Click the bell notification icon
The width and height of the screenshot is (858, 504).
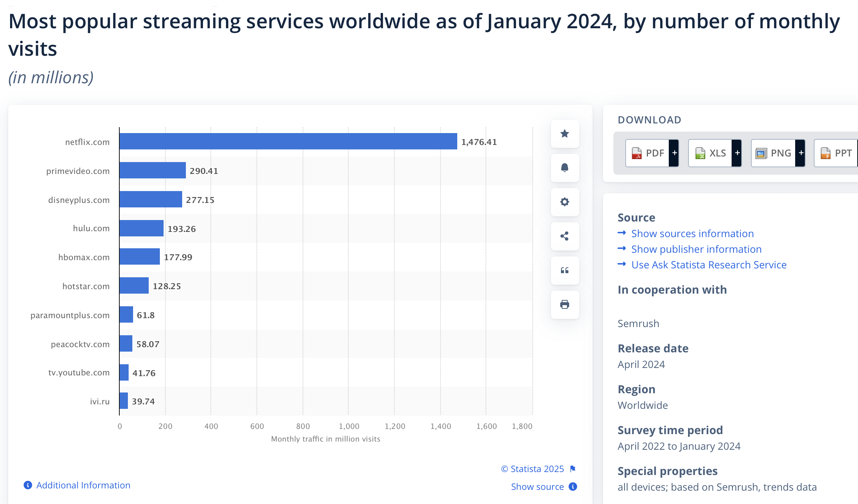click(565, 168)
